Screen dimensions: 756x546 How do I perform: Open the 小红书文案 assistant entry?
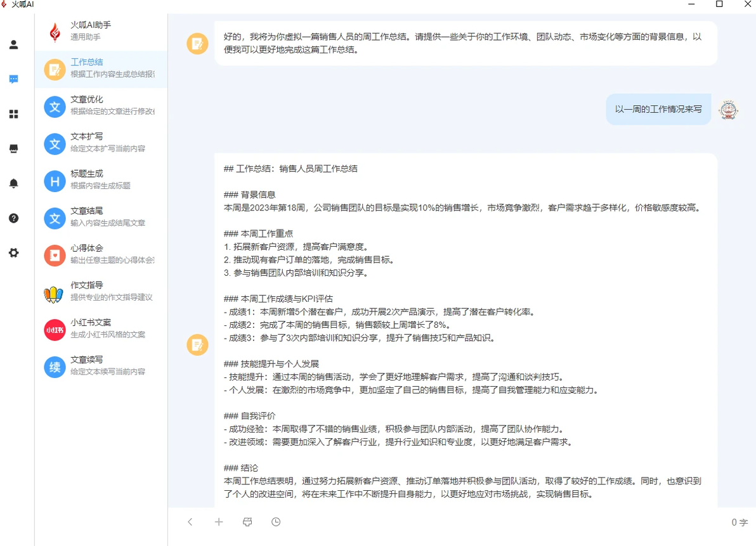(101, 329)
